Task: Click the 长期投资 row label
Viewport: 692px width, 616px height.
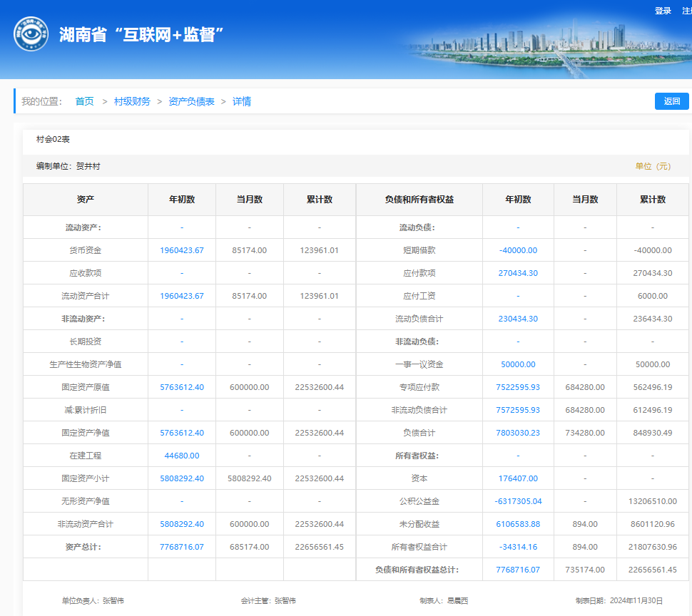Action: pyautogui.click(x=86, y=342)
